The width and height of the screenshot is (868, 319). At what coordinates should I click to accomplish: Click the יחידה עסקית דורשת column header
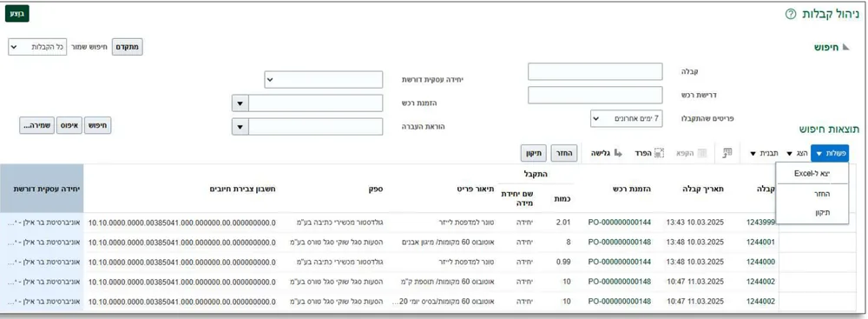[x=47, y=189]
